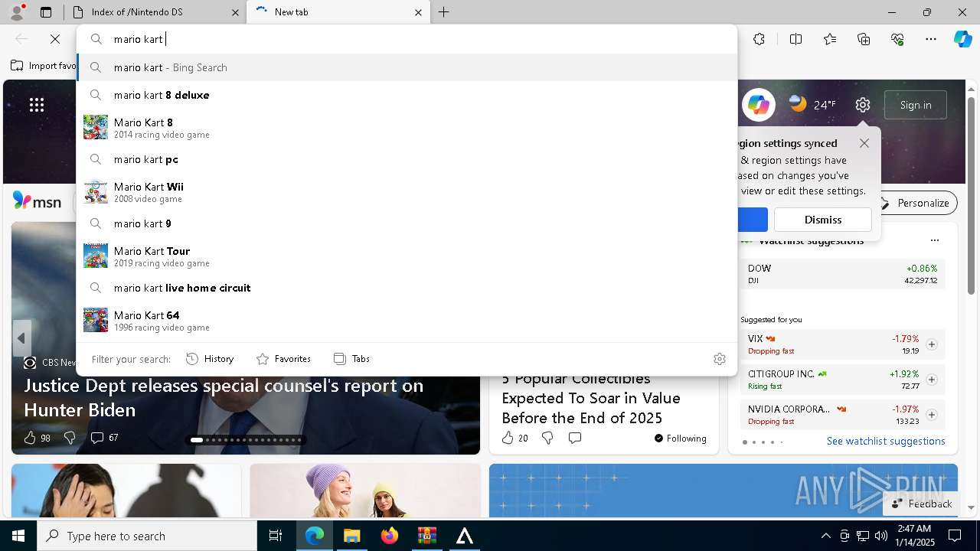Close the New tab tab
980x551 pixels.
pyautogui.click(x=418, y=12)
